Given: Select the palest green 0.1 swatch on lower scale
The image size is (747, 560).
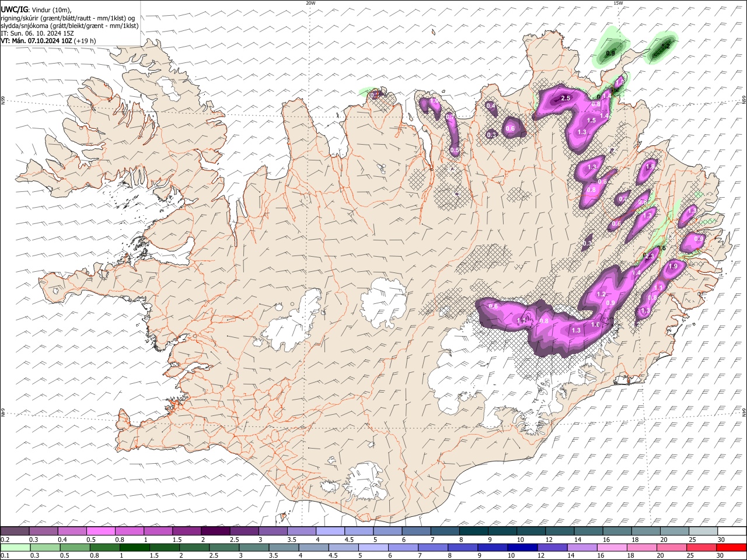Looking at the screenshot, I should click(x=15, y=547).
